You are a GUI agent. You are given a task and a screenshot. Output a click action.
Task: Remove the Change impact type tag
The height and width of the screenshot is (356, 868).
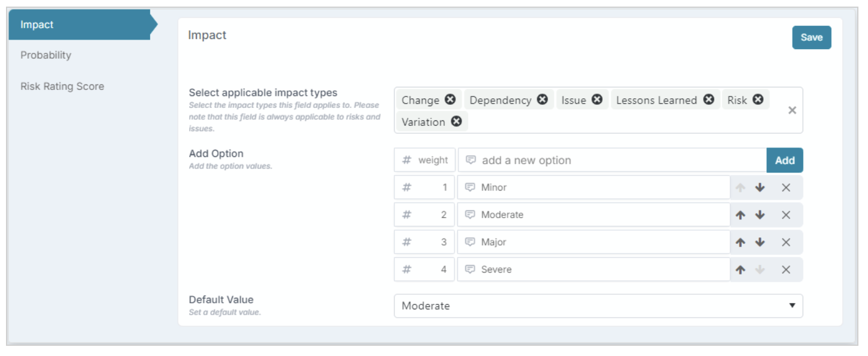pyautogui.click(x=450, y=100)
